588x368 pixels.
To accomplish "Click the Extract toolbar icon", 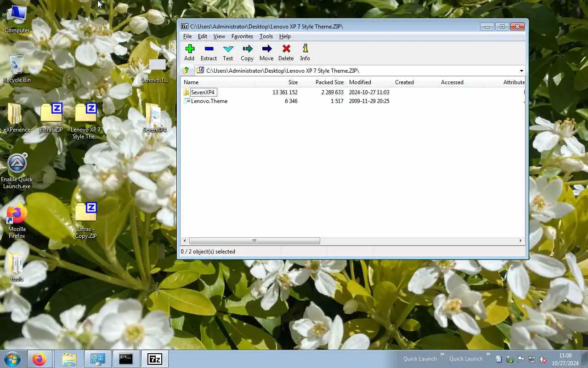I will 209,52.
